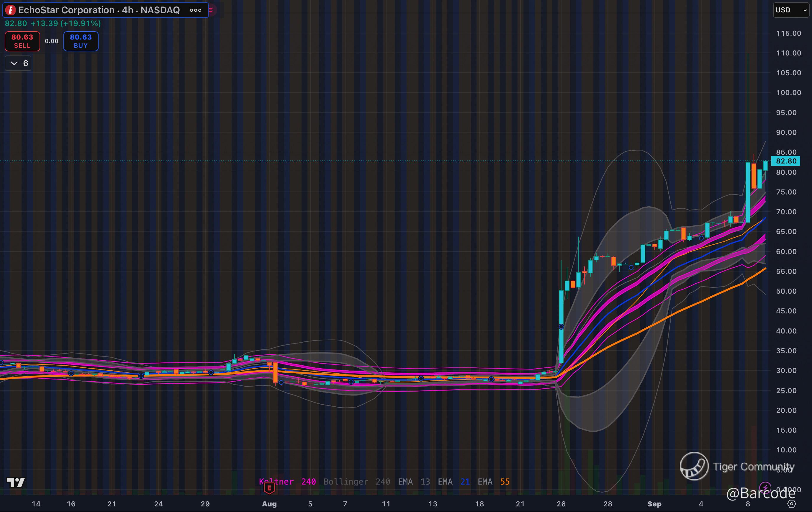Expand the collapsed 6 indicators legend

tap(18, 63)
